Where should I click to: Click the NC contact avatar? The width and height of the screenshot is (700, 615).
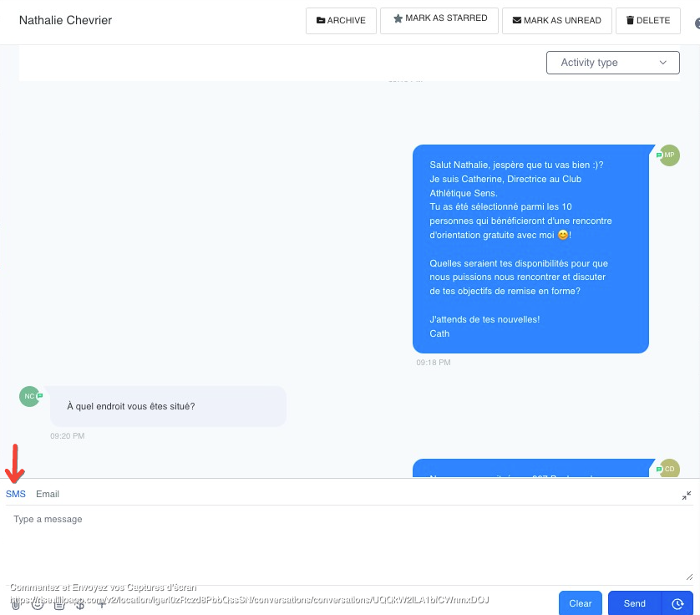(x=29, y=397)
